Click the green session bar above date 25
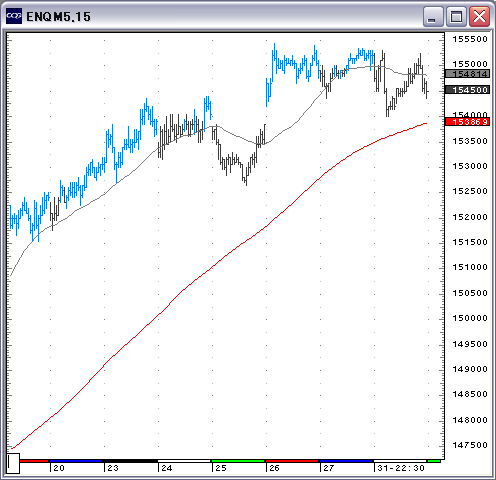 pos(238,461)
